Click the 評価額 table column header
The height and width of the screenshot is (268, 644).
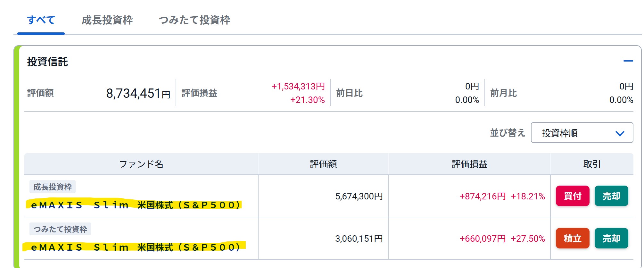(x=323, y=164)
